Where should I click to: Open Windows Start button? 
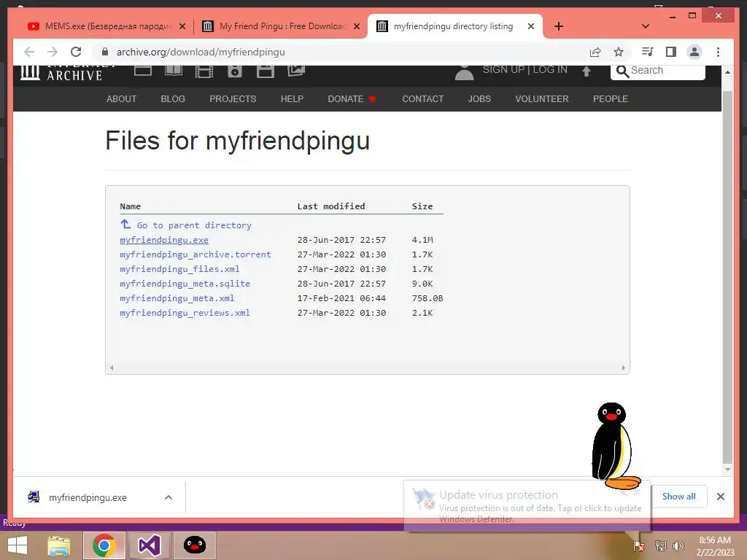(18, 545)
